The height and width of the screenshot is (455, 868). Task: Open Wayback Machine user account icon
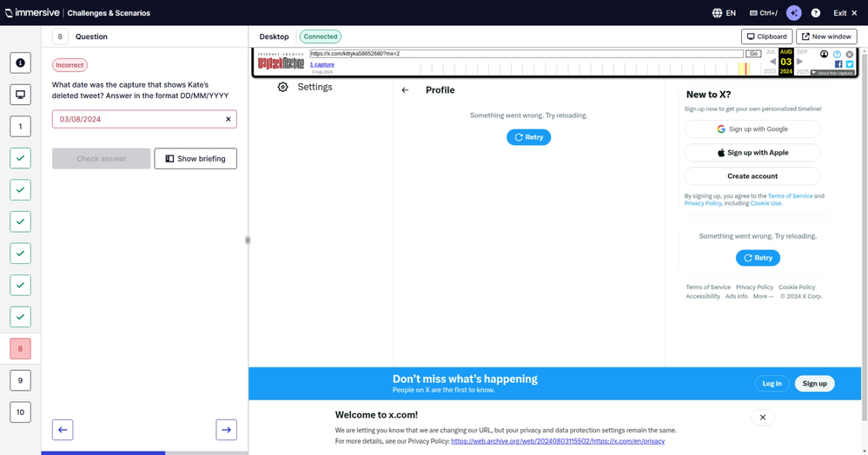tap(825, 54)
